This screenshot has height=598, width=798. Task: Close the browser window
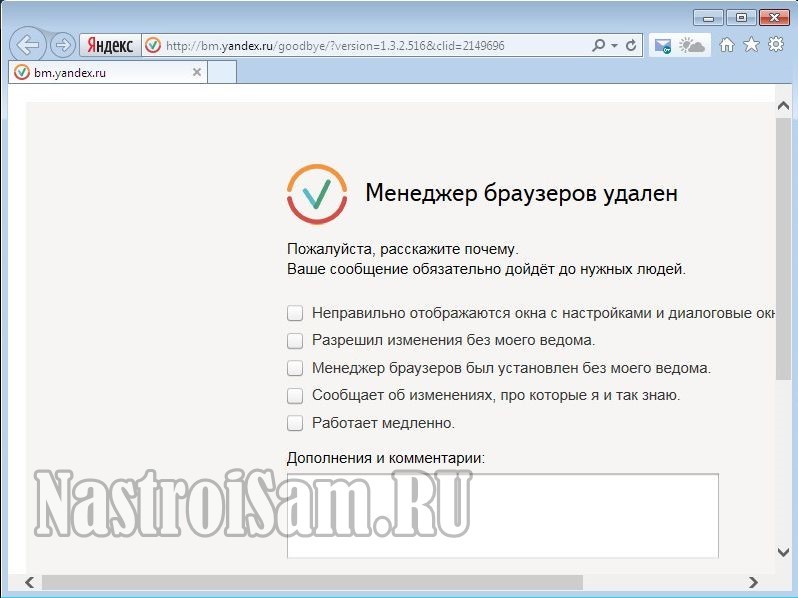point(774,18)
